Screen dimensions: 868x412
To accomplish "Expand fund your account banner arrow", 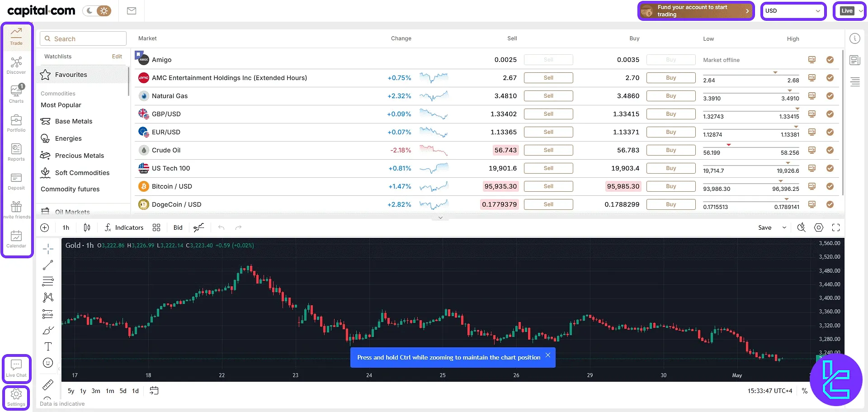I will [747, 11].
